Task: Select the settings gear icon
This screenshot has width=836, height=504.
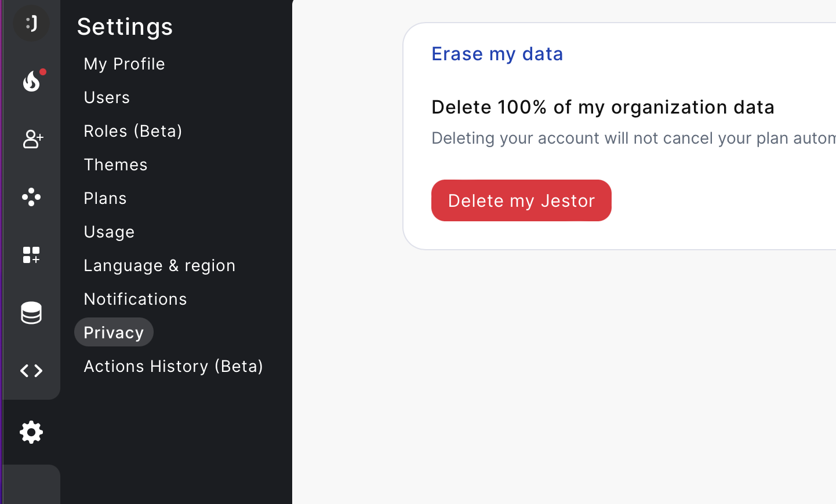Action: (31, 432)
